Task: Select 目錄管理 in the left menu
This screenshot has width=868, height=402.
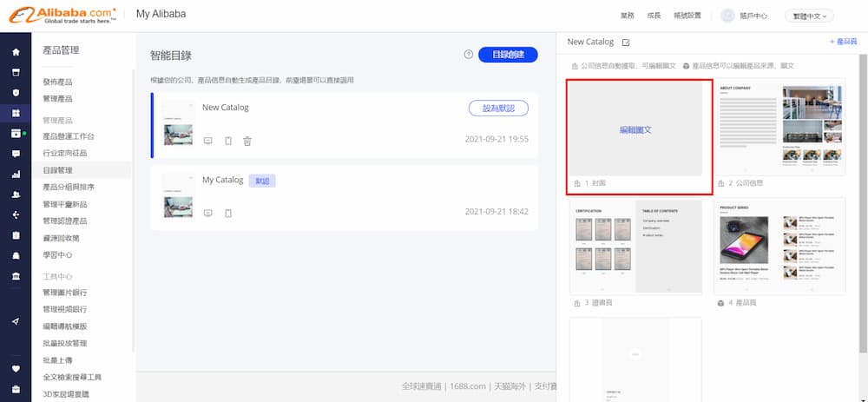Action: coord(57,170)
